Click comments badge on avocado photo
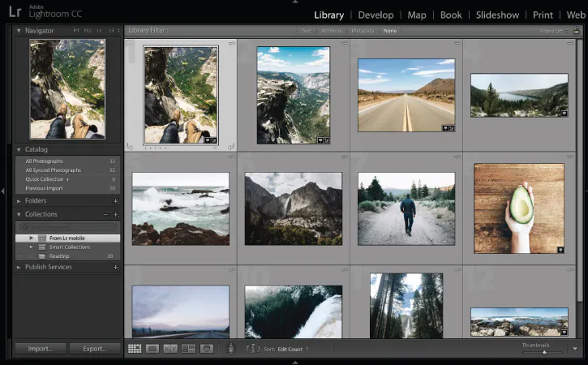The height and width of the screenshot is (365, 588). pos(560,250)
